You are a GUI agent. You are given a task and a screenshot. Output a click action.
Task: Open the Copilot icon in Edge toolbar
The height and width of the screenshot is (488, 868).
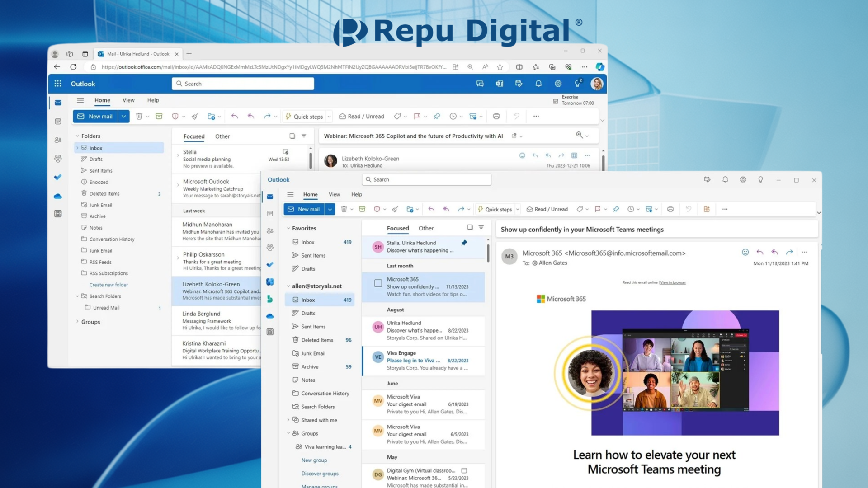[600, 67]
